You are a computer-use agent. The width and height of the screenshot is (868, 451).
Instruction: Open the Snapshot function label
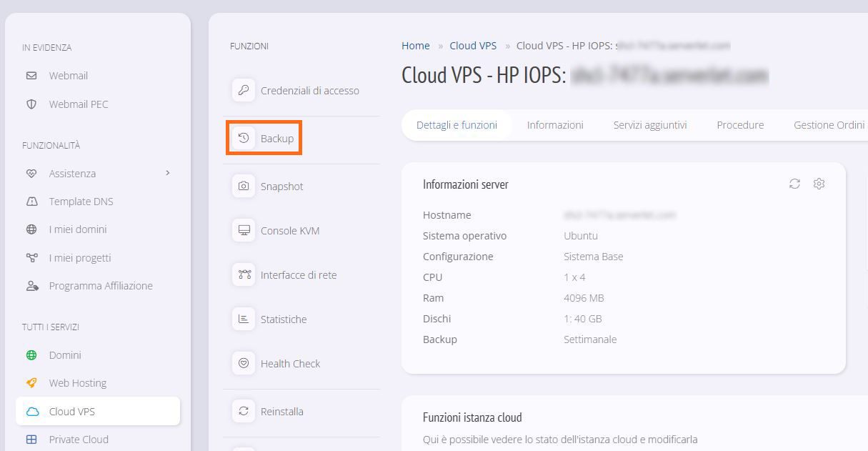pyautogui.click(x=282, y=187)
